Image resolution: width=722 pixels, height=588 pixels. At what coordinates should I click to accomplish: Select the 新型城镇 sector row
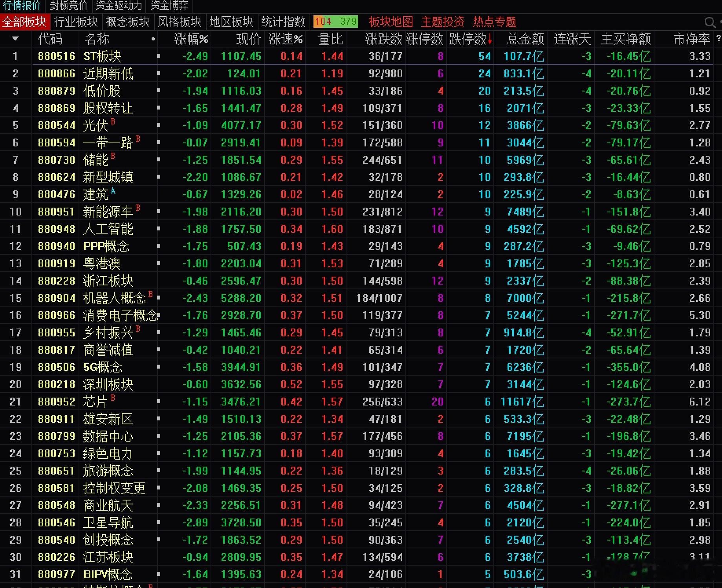point(361,177)
